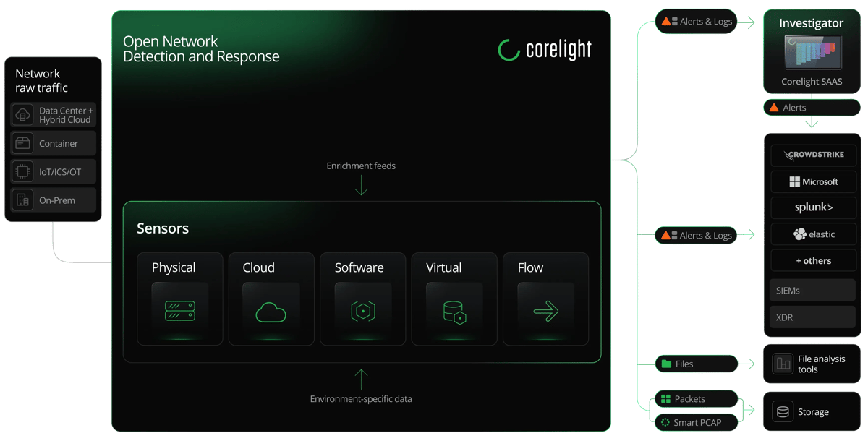Click the Physical sensor server icon
This screenshot has height=441, width=868.
pos(180,312)
